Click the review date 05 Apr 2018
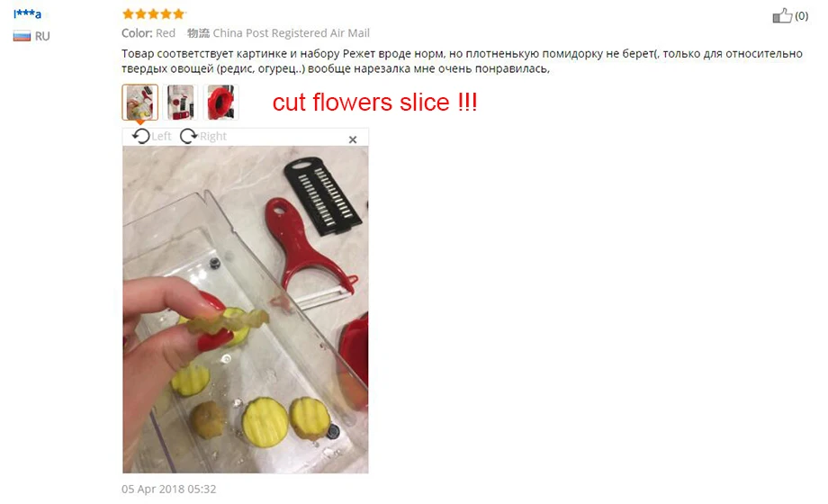828x504 pixels. tap(169, 489)
